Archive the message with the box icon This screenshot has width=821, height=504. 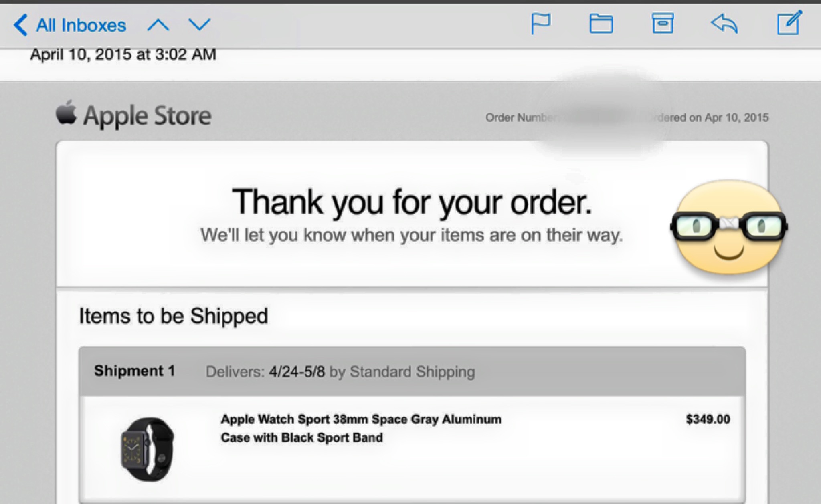tap(662, 23)
